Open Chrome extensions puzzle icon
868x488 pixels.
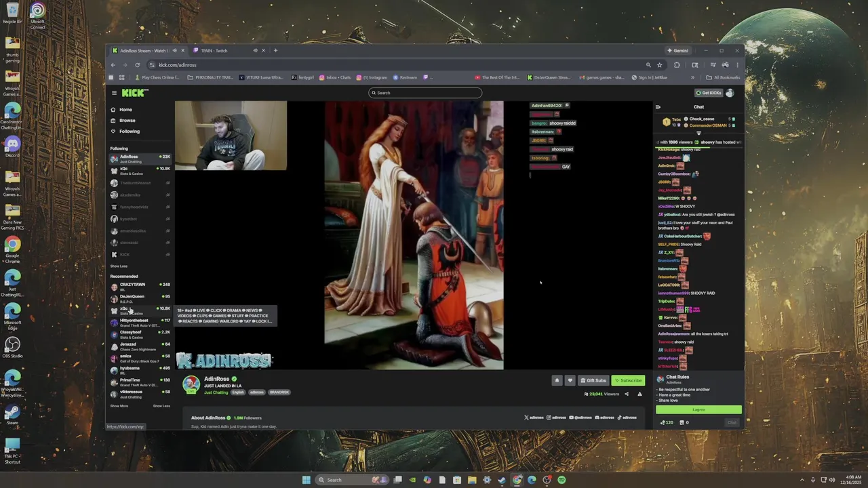pos(677,65)
